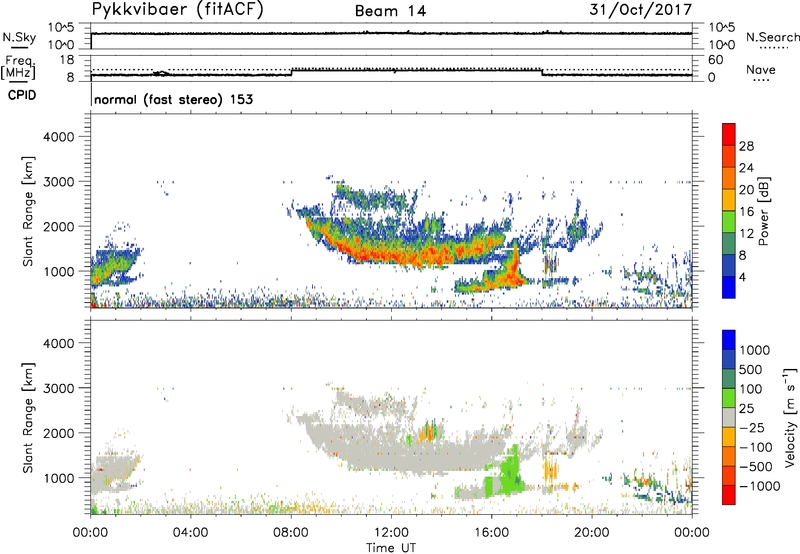Click the '3000' range tick in power panel
Viewport: 800px width, 554px height.
click(x=58, y=182)
